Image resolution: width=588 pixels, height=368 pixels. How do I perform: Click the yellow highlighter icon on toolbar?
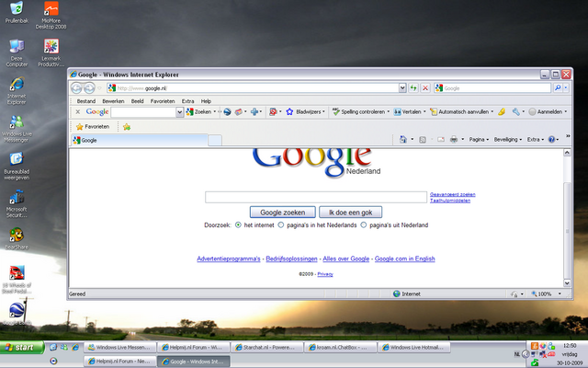pyautogui.click(x=502, y=112)
